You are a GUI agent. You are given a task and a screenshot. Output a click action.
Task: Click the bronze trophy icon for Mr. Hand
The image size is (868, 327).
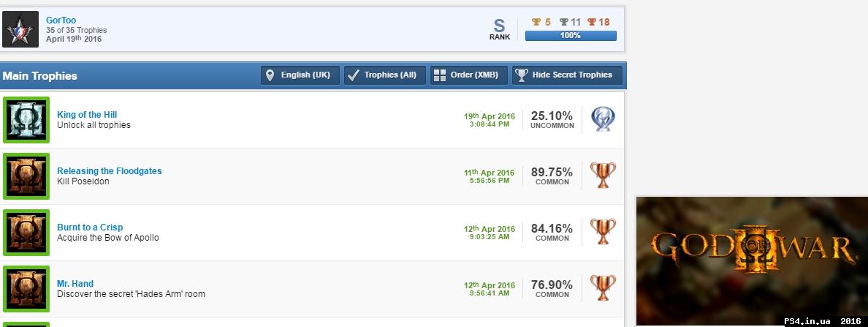point(603,289)
